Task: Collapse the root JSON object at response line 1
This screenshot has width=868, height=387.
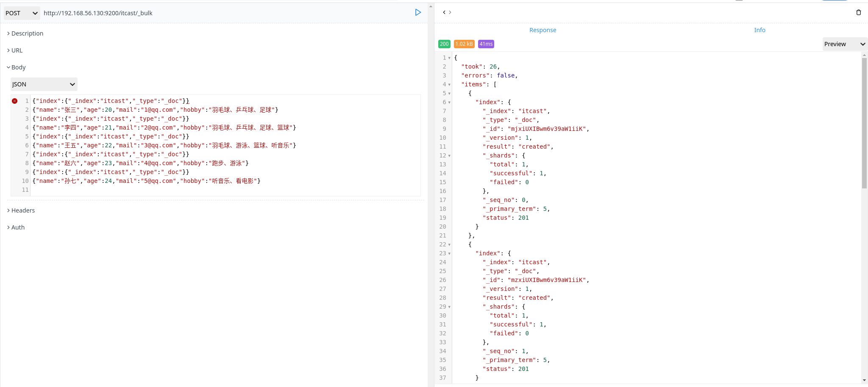Action: 449,58
